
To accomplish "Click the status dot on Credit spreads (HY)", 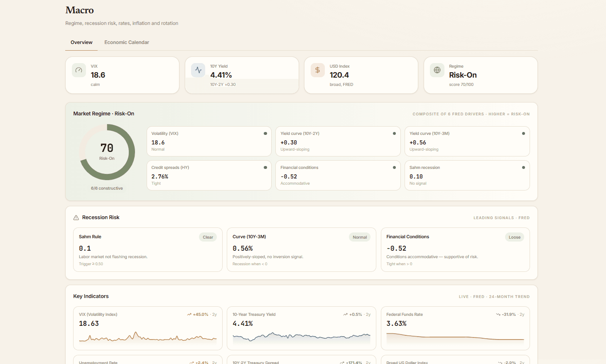I will click(265, 168).
